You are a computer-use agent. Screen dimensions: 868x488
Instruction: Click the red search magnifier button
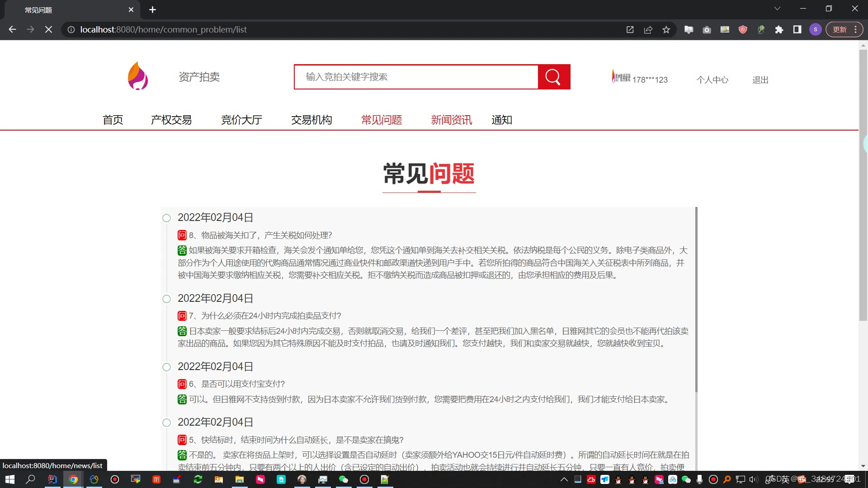click(553, 77)
